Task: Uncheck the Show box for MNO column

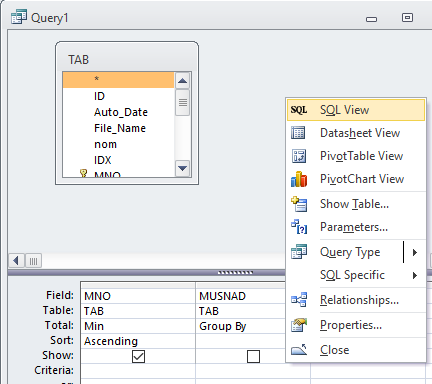Action: [138, 356]
